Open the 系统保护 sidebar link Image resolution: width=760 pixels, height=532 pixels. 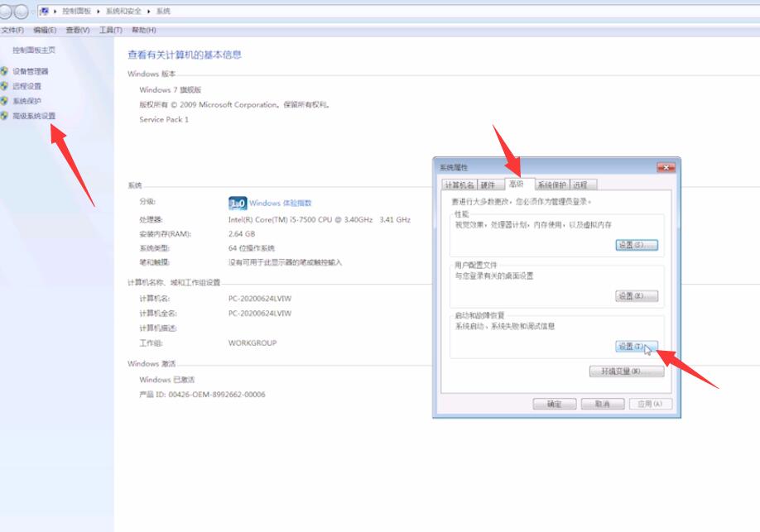point(26,101)
